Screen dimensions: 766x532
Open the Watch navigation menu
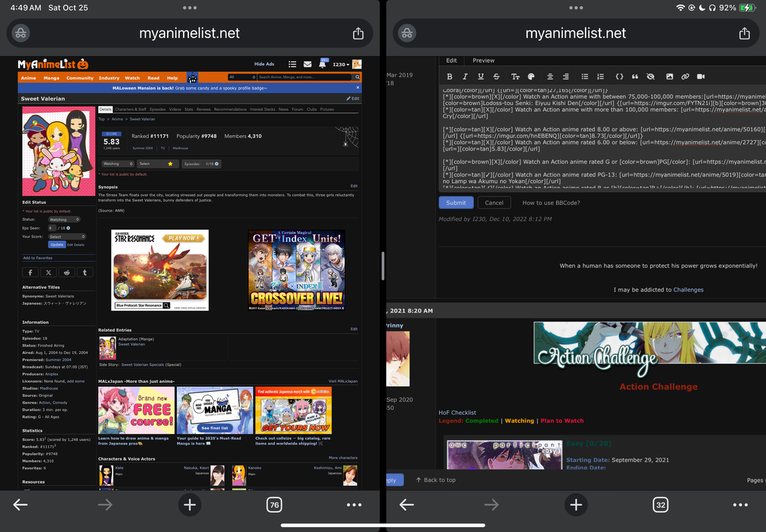click(132, 78)
